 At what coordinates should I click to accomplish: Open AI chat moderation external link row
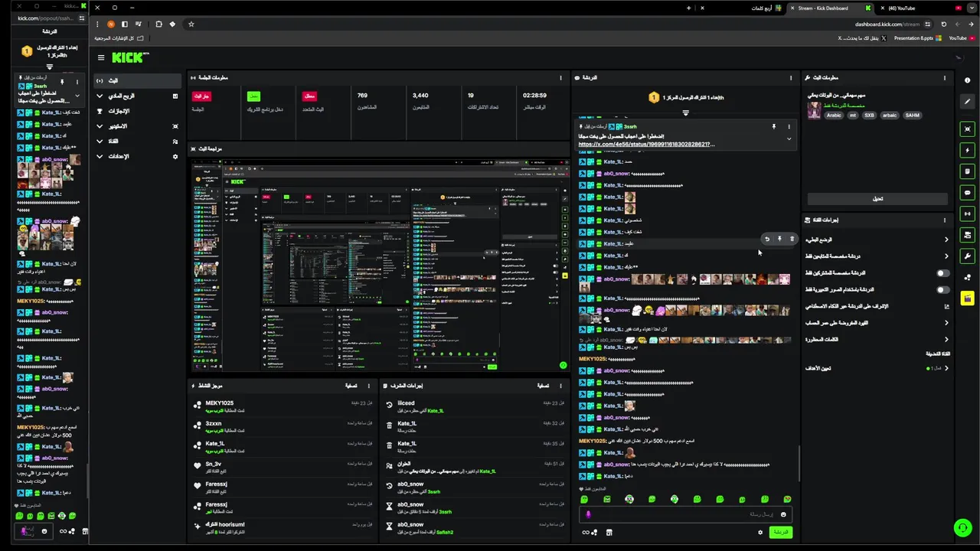click(878, 306)
